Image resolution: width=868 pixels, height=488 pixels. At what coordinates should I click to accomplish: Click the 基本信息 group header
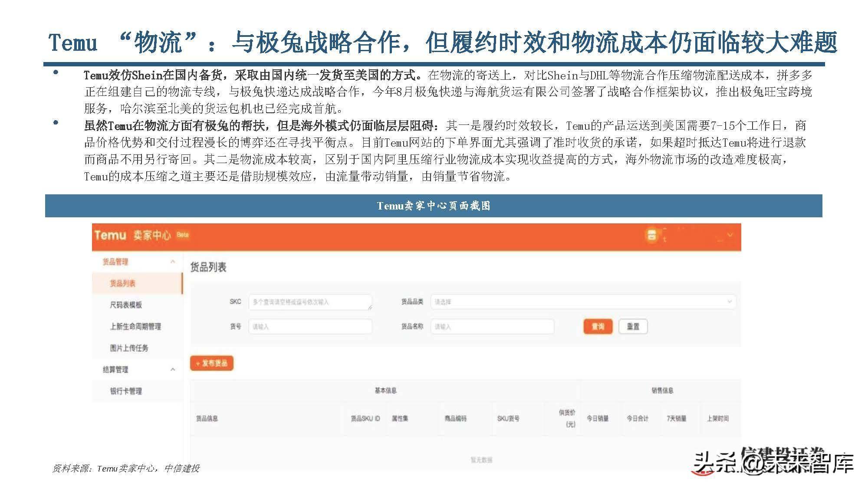click(x=385, y=391)
